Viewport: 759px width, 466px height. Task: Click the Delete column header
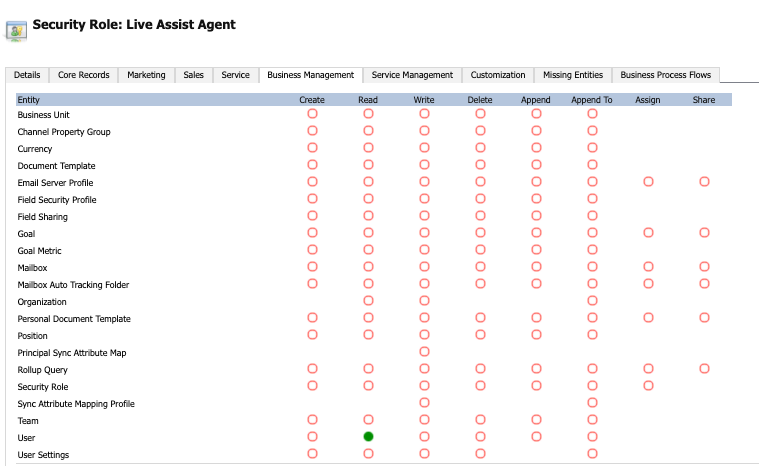(480, 100)
